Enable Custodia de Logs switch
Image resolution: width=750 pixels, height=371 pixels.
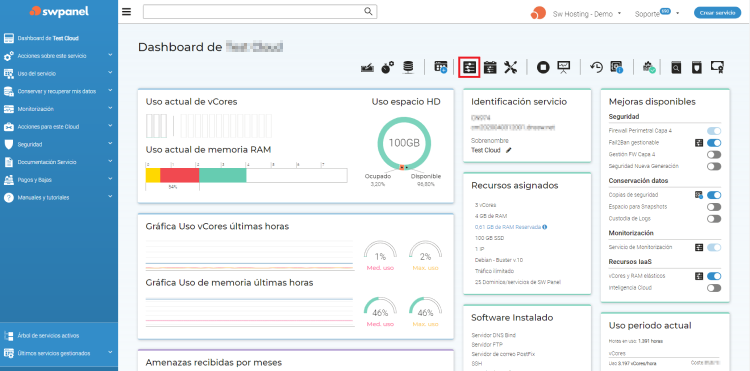click(x=714, y=218)
